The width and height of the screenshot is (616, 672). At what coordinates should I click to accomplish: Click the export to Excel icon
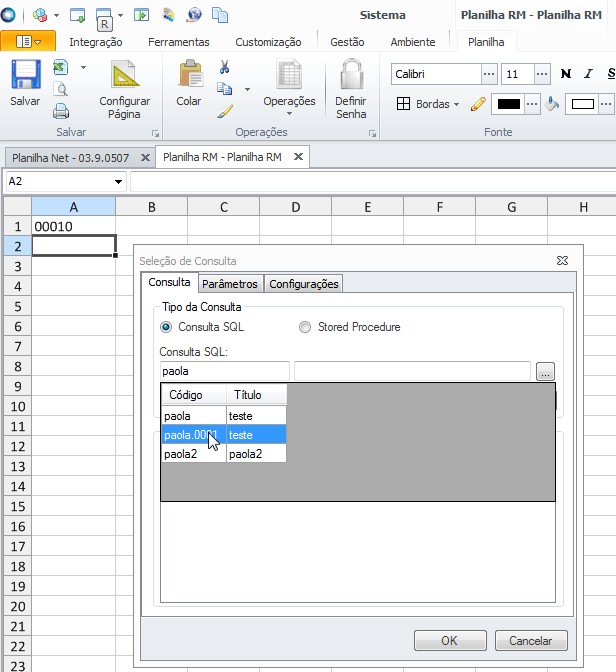60,67
